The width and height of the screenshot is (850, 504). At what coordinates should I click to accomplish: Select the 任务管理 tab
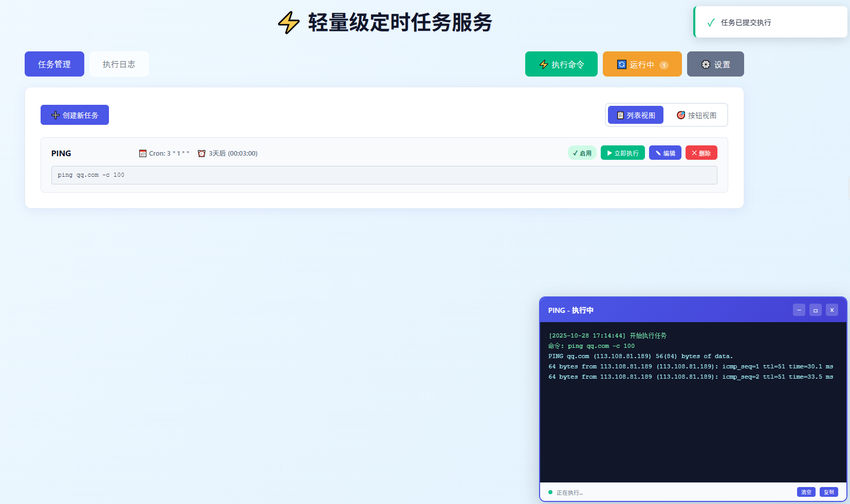point(54,64)
